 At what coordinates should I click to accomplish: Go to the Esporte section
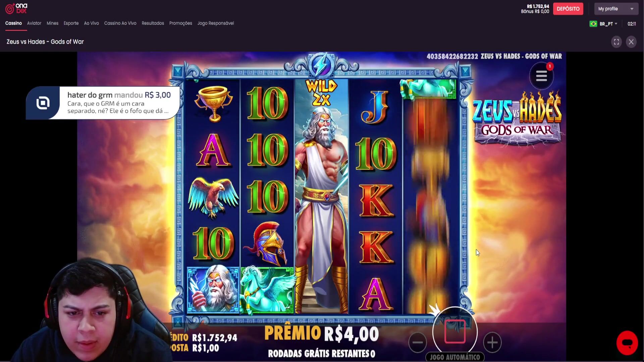click(71, 23)
